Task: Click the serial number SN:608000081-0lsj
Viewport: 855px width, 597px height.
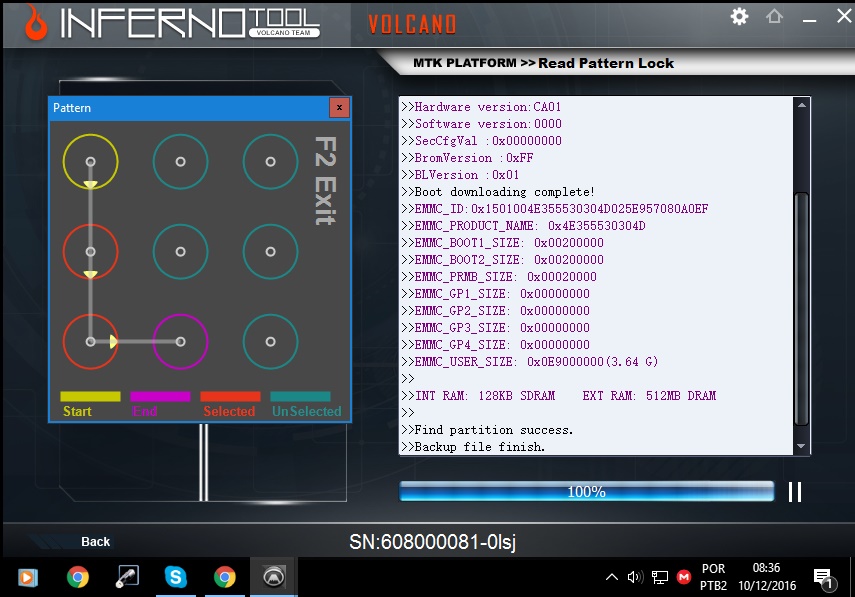Action: coord(432,542)
